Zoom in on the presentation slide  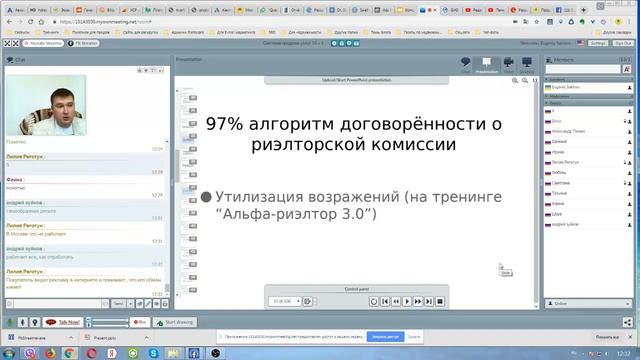point(515,81)
